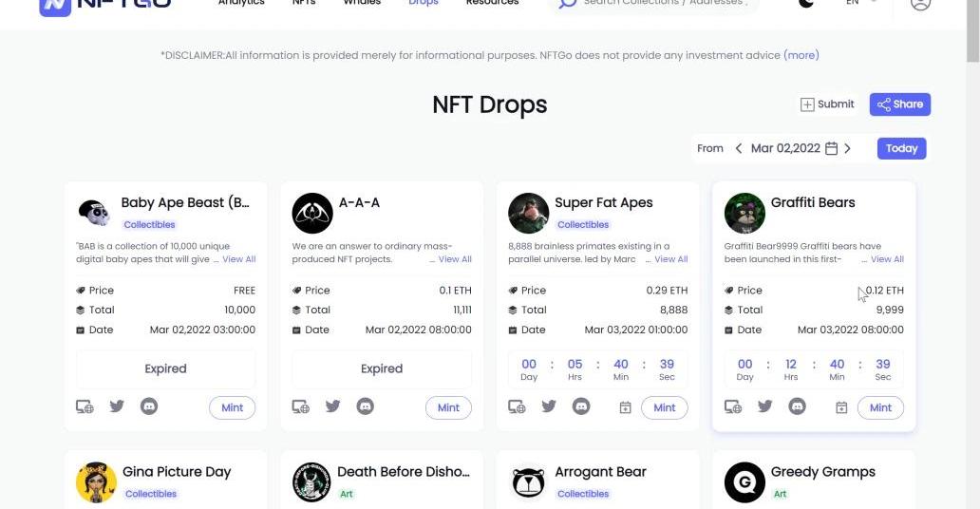Expand Baby Ape Beast description View All
This screenshot has width=980, height=509.
point(238,259)
